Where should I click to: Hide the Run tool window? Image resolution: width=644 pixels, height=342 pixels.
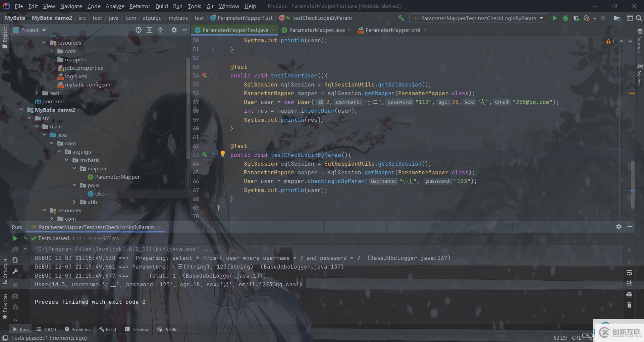[630, 227]
